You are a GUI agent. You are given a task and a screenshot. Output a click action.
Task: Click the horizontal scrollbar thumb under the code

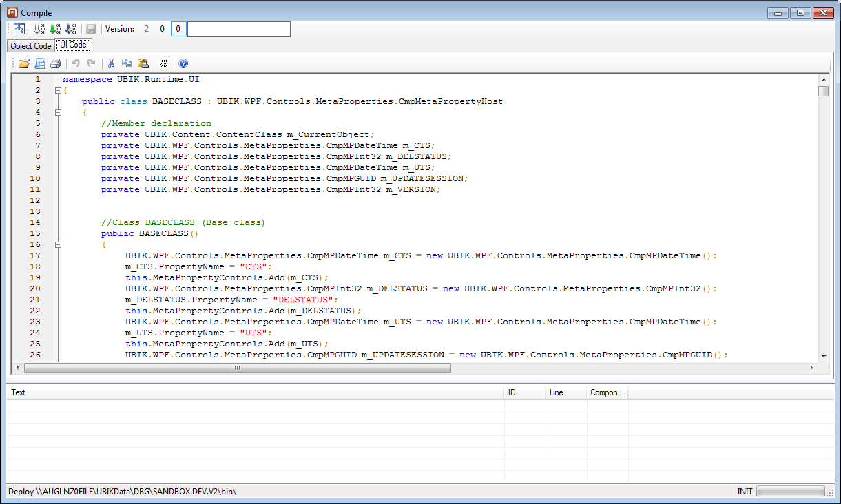coord(237,368)
